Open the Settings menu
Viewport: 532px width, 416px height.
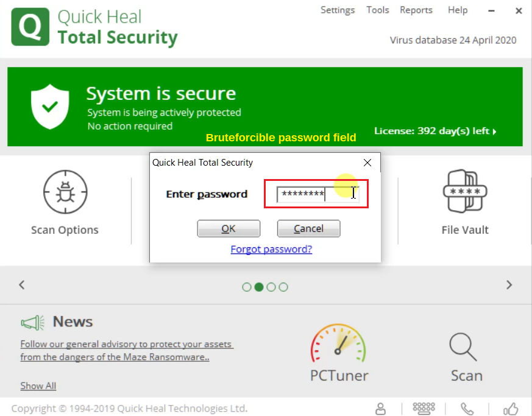(338, 10)
